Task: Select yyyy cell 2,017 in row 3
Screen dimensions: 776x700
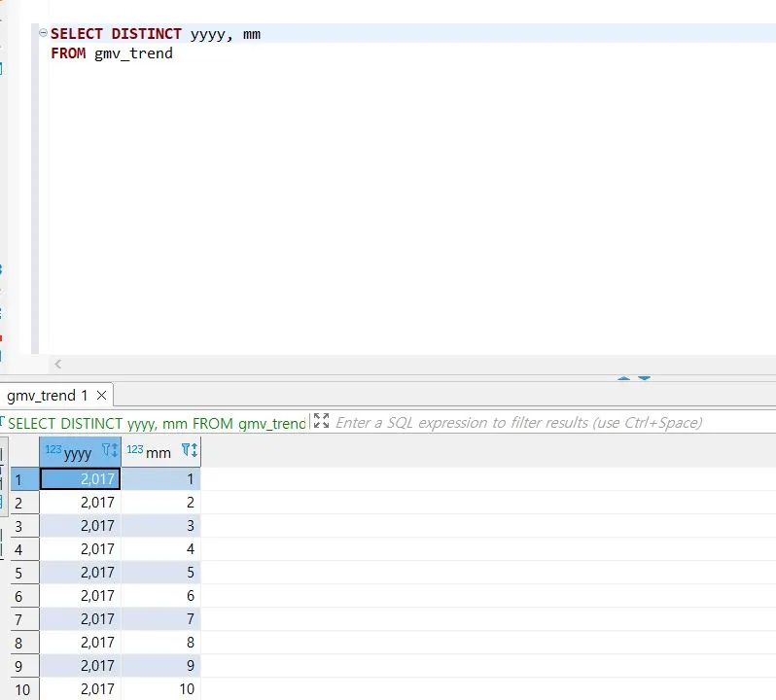Action: pos(80,525)
